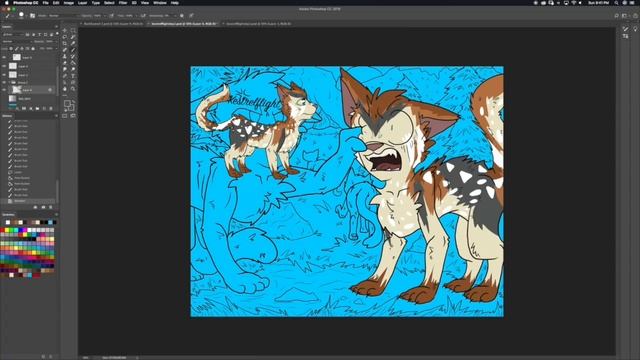Switch to the third document tab
The width and height of the screenshot is (640, 360).
click(x=258, y=24)
